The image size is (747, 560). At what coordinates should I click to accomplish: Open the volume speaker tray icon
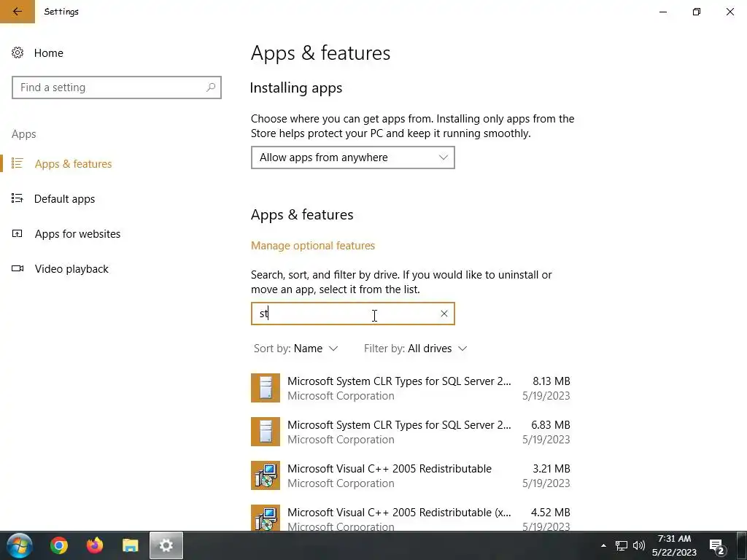coord(639,545)
